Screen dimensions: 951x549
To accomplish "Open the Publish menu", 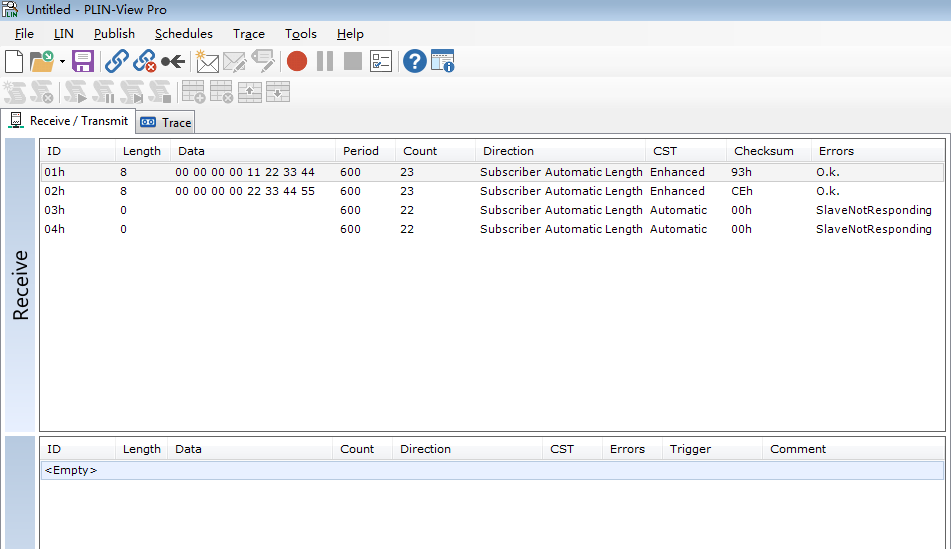I will 114,34.
